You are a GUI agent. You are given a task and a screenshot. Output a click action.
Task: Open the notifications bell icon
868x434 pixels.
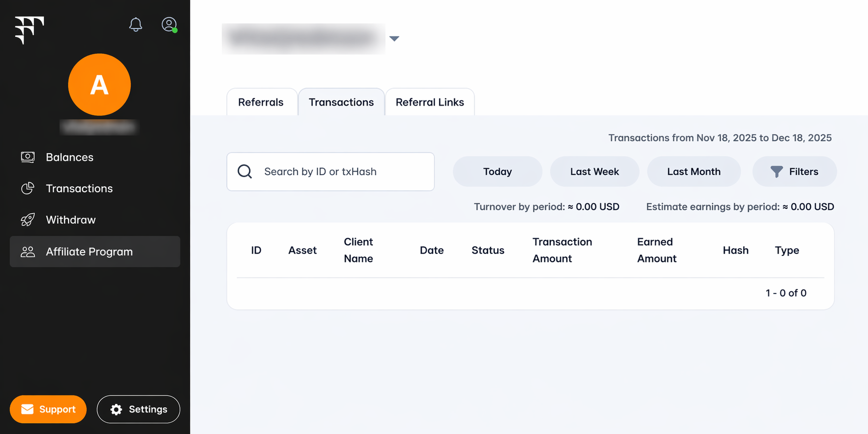tap(136, 24)
